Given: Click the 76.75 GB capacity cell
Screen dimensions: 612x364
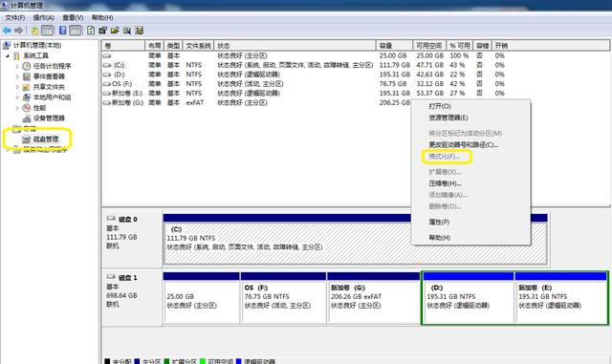Looking at the screenshot, I should coord(393,84).
